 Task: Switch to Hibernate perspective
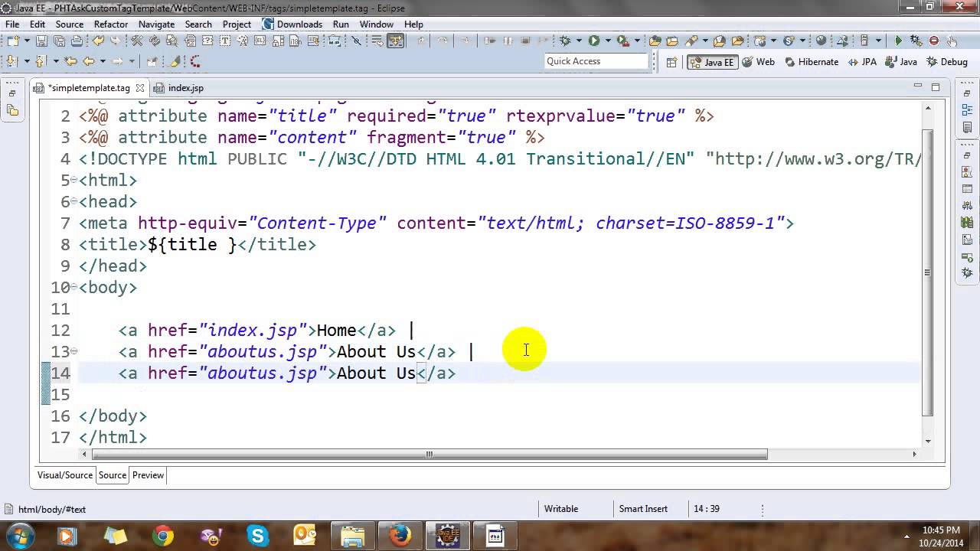[811, 61]
